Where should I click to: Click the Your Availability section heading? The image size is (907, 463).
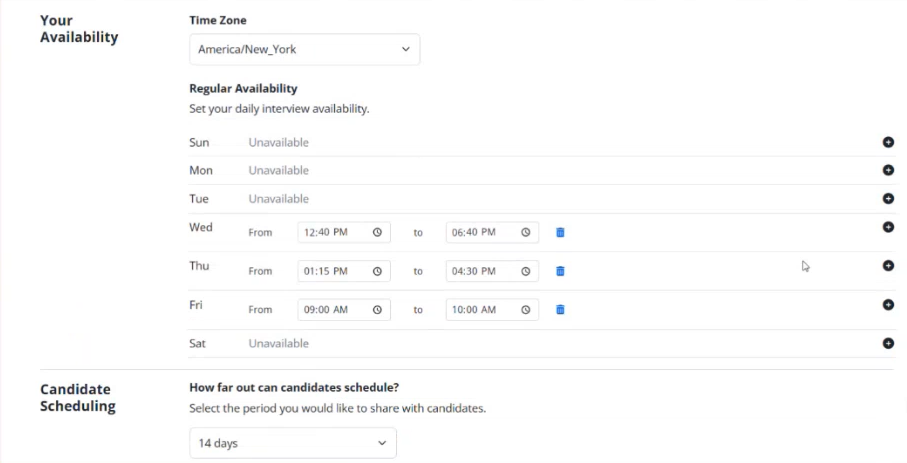point(79,28)
